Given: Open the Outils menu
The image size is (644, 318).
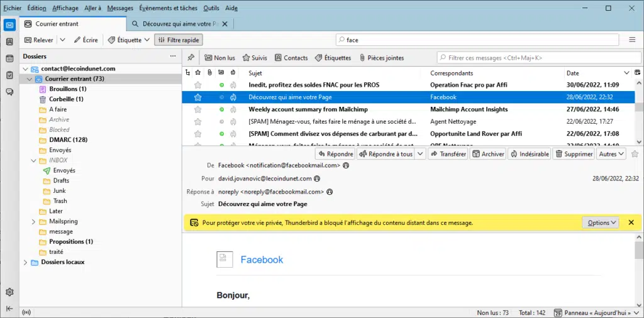Looking at the screenshot, I should 211,8.
